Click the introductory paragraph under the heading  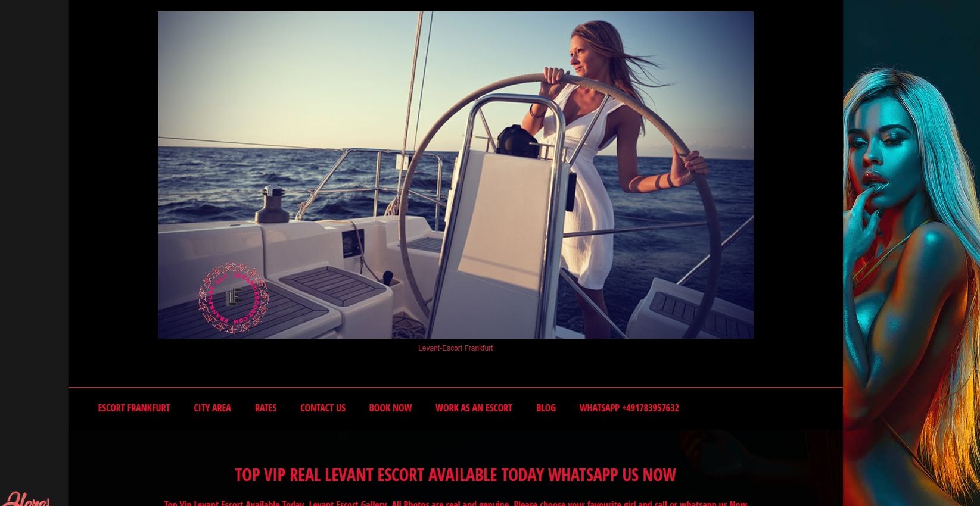tap(455, 502)
